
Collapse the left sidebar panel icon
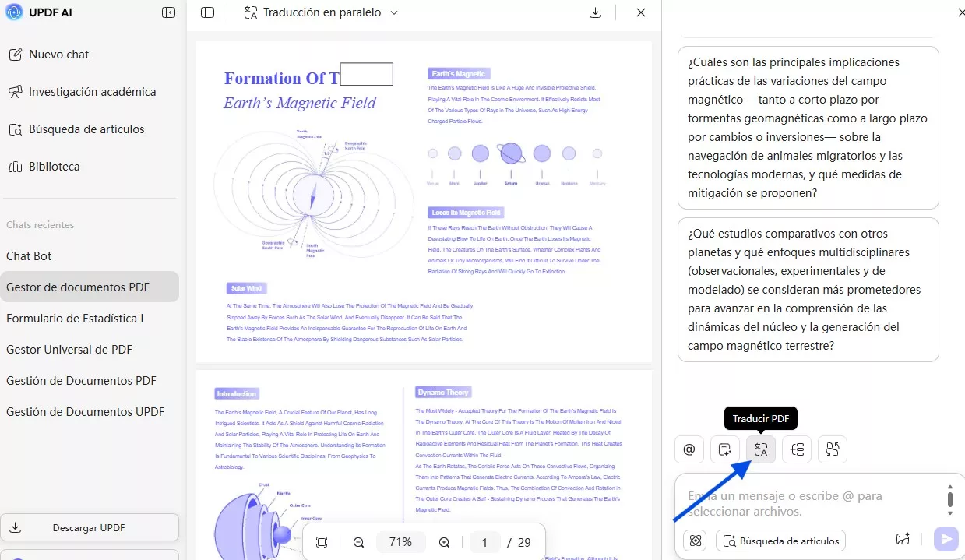pos(168,12)
